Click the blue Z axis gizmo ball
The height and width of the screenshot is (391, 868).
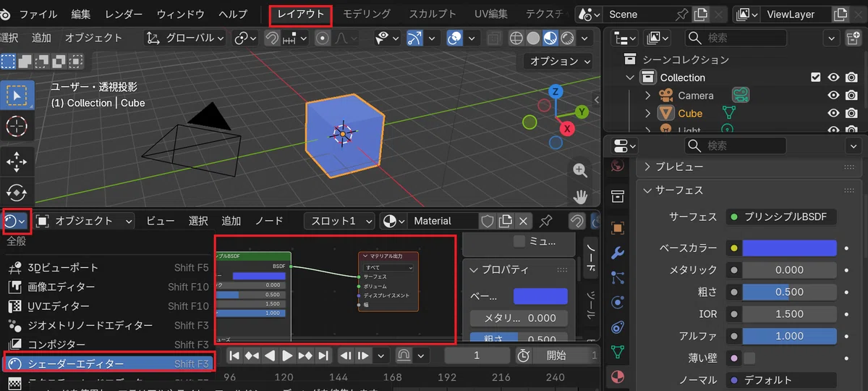point(556,91)
